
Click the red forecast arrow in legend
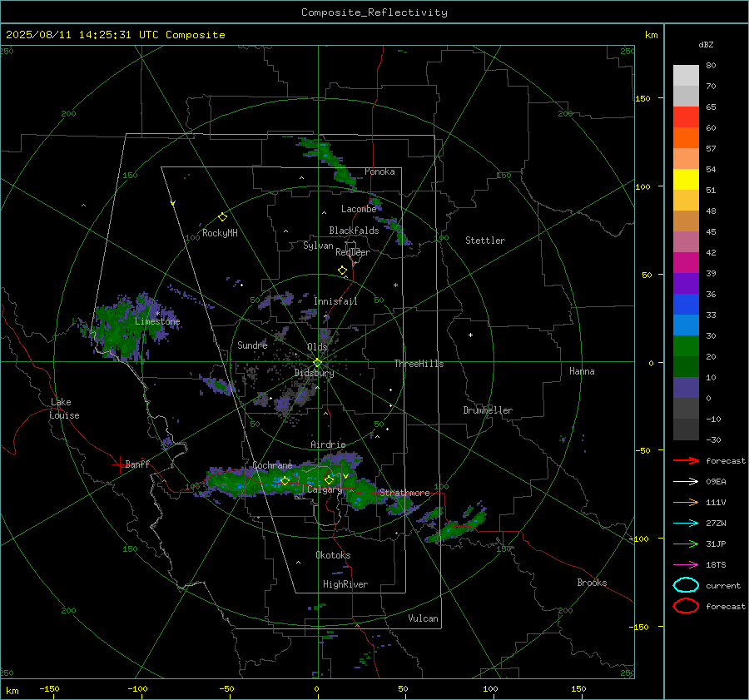686,460
